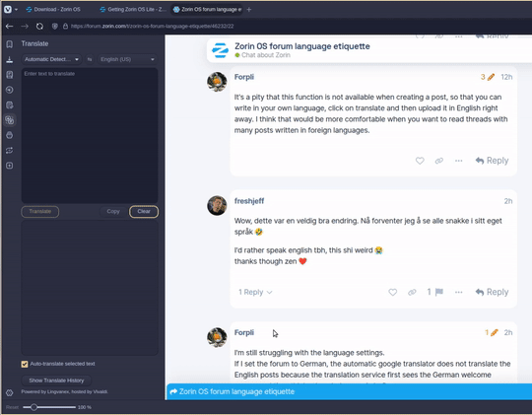Open a new tab with plus button
Viewport: 532px width, 415px height.
click(249, 10)
